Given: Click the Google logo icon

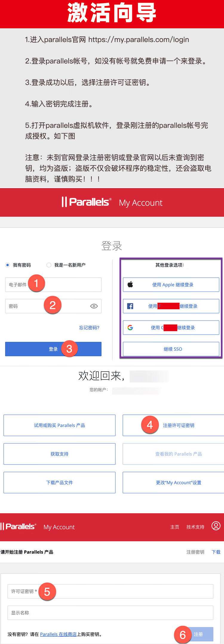Looking at the screenshot, I should point(130,328).
